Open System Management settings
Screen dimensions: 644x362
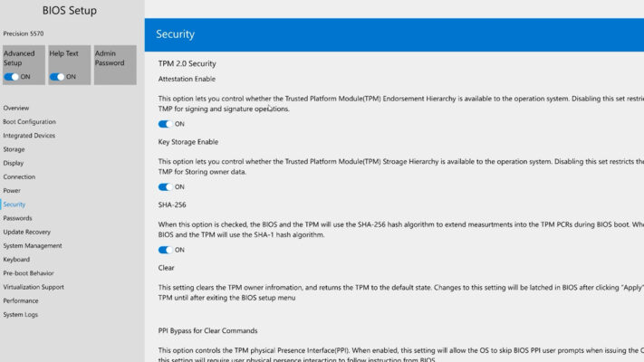(x=33, y=245)
